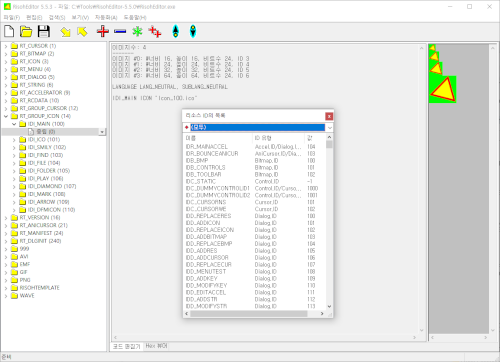The width and height of the screenshot is (500, 362).
Task: Click the double red plus icon
Action: [x=155, y=31]
